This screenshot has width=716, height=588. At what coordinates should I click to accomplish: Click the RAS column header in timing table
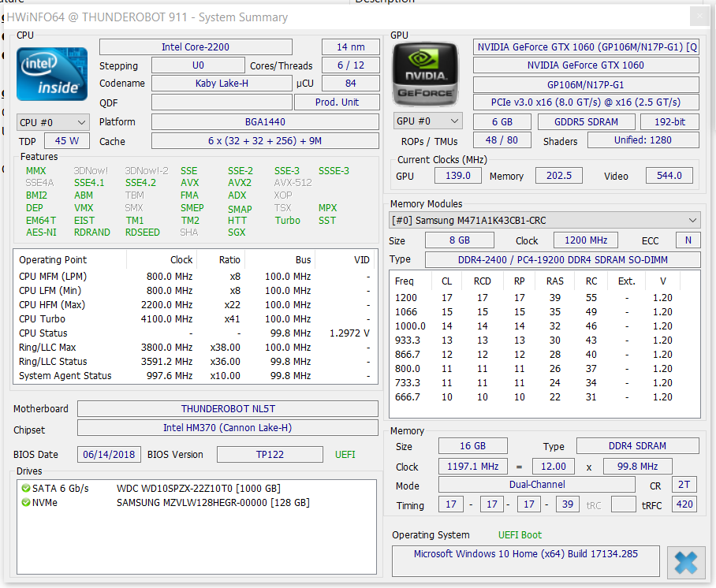[x=555, y=281]
